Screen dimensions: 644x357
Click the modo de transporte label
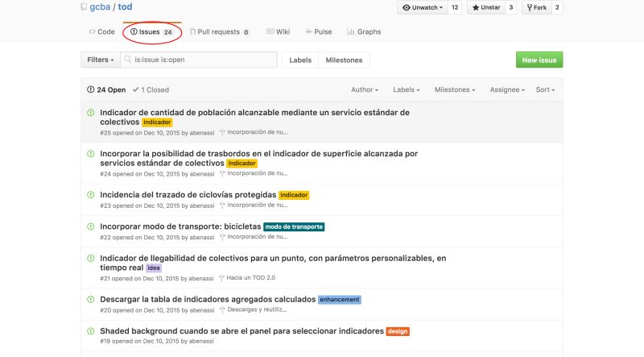tap(294, 226)
